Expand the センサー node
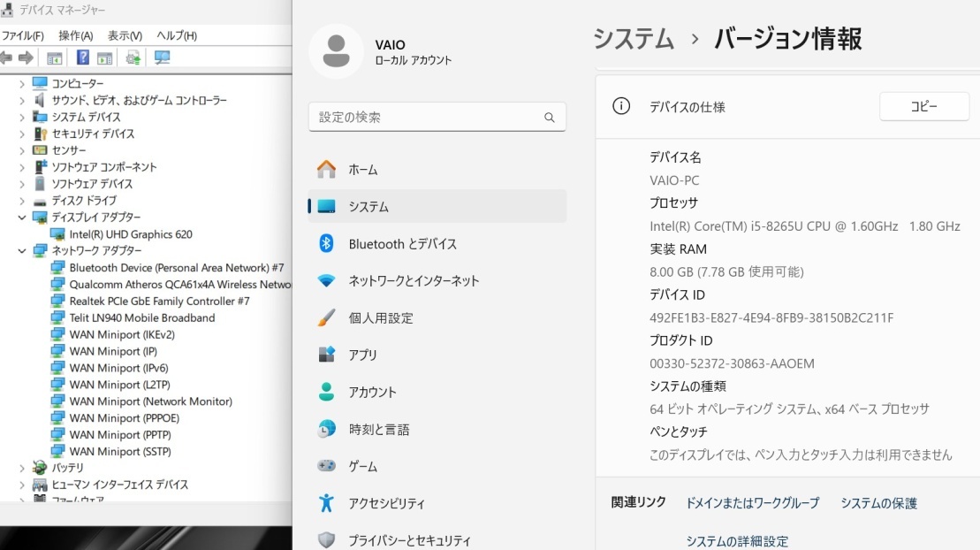The image size is (980, 550). (x=22, y=150)
